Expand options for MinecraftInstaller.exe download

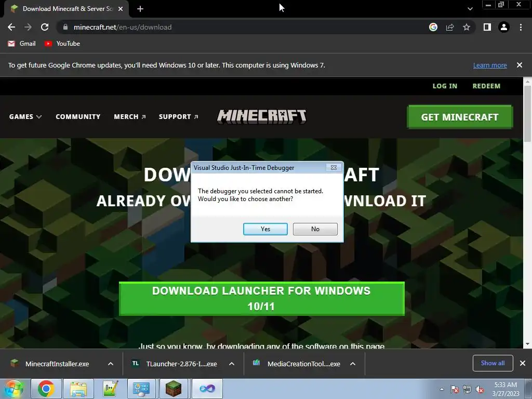[x=111, y=364]
